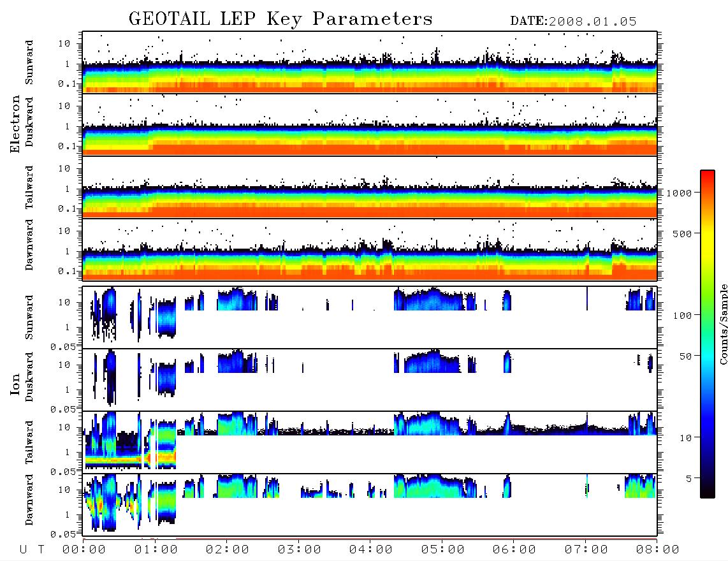Click the 03:00 time axis label
728x561 pixels.
(300, 550)
